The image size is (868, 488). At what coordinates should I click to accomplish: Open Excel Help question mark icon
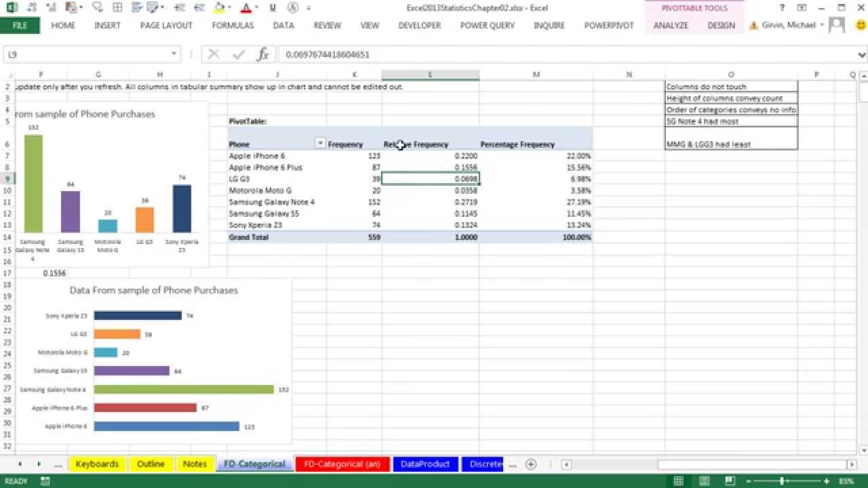point(782,8)
